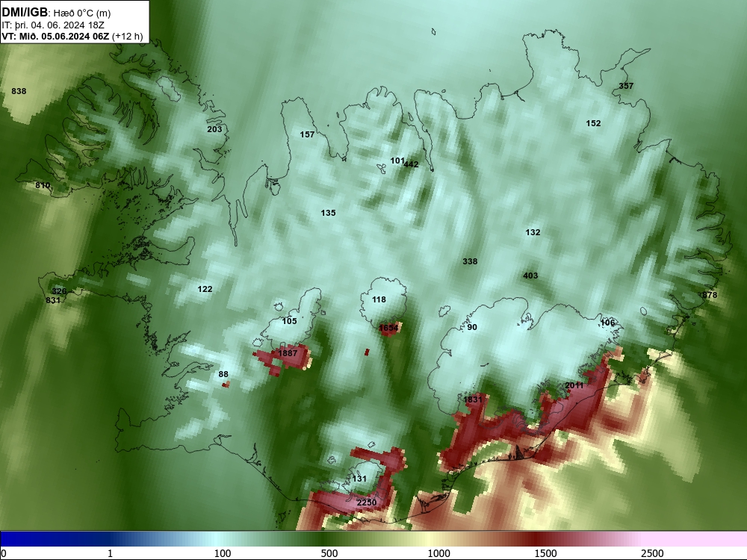Click the value 357 on the map
The height and width of the screenshot is (560, 747).
point(626,86)
